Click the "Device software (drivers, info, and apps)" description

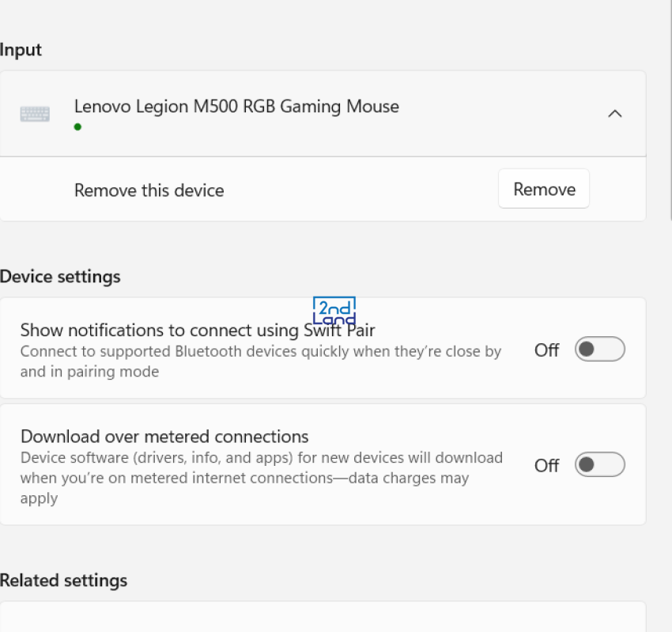pos(262,478)
